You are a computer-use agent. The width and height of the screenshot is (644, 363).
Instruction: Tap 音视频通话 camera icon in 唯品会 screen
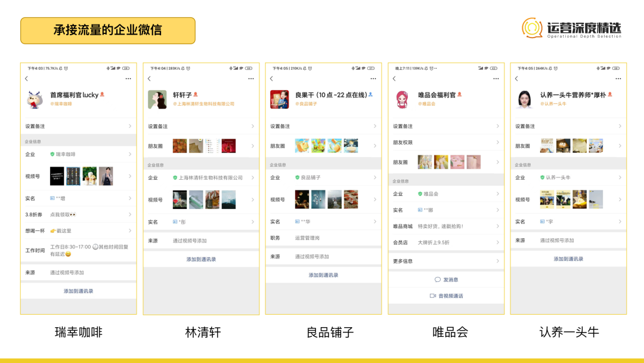click(433, 296)
